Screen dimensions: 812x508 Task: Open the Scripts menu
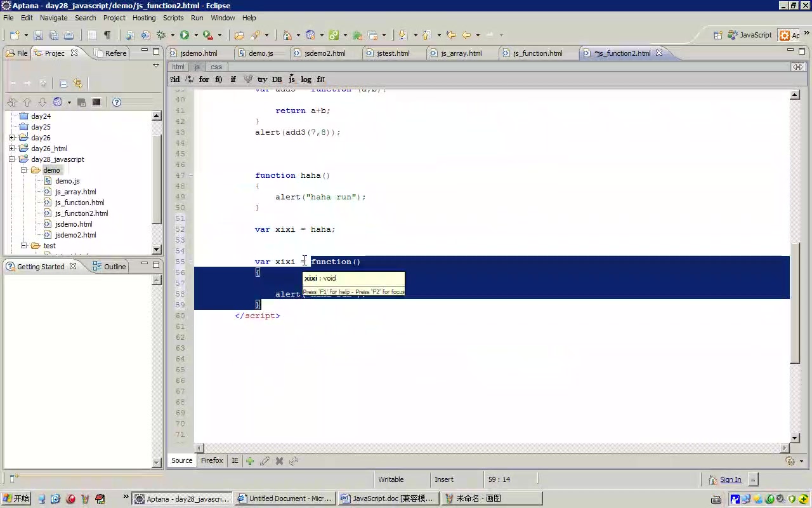[x=173, y=18]
